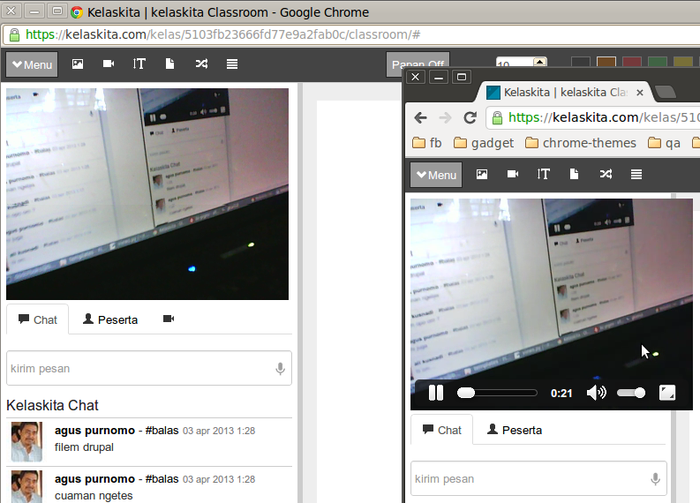
Task: Click the chat message text 'cuaman ngetes'
Action: 94,496
